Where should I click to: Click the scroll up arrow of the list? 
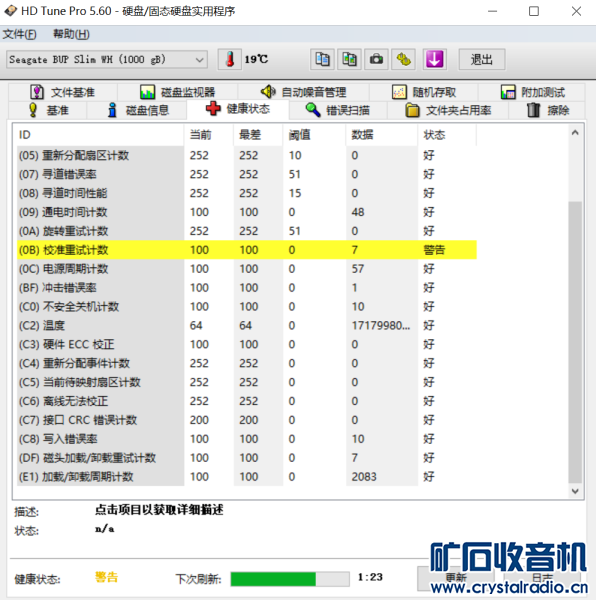(575, 133)
